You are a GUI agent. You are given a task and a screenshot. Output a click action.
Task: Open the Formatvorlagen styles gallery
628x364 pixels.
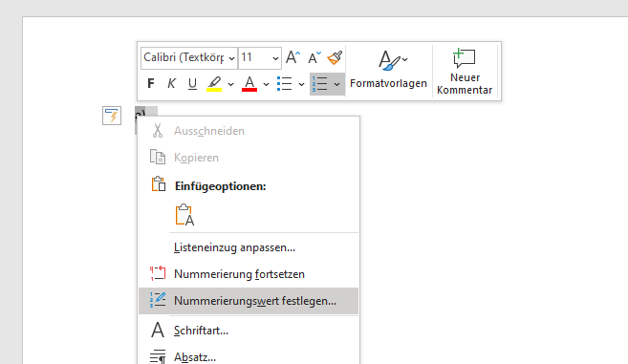tap(388, 70)
